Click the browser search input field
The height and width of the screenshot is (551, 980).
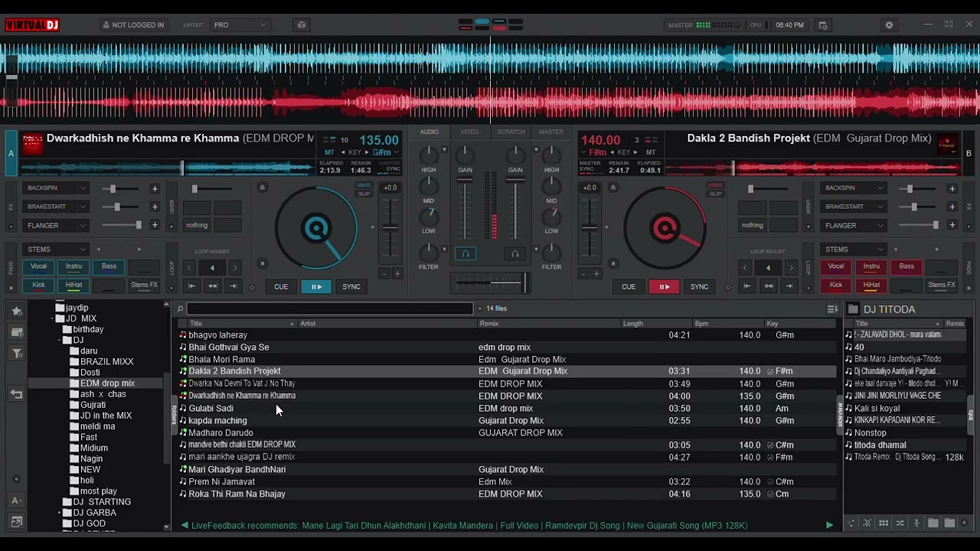click(x=330, y=308)
